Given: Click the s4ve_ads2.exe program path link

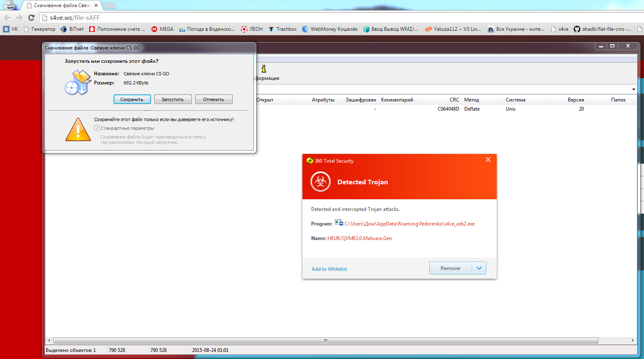Looking at the screenshot, I should [409, 224].
